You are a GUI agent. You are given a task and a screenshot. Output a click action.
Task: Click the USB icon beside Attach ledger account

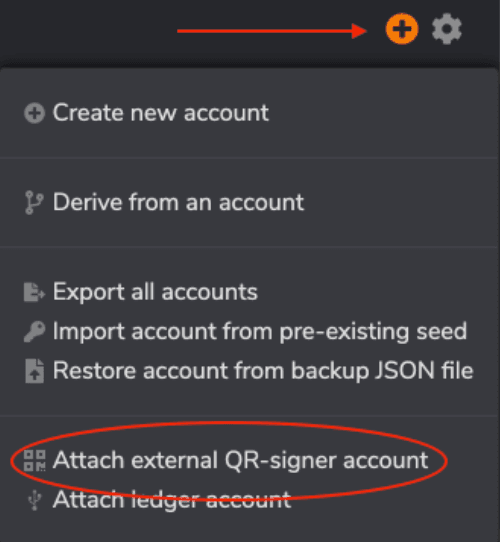[34, 500]
